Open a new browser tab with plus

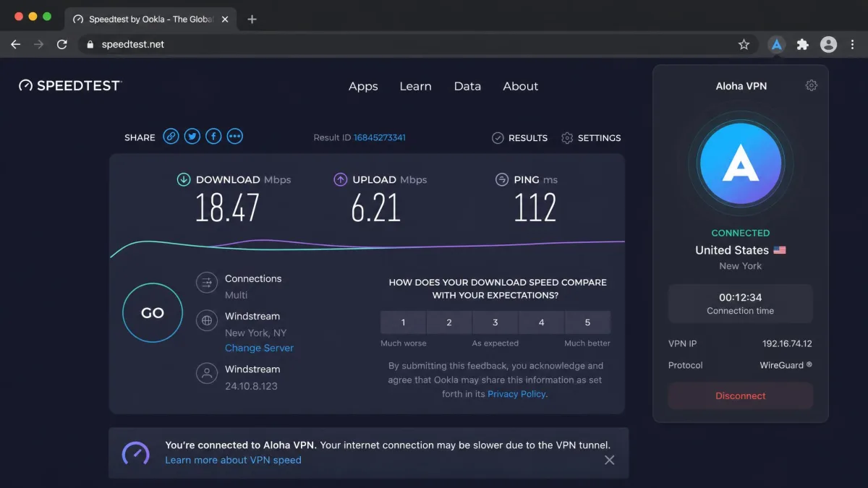pyautogui.click(x=252, y=20)
